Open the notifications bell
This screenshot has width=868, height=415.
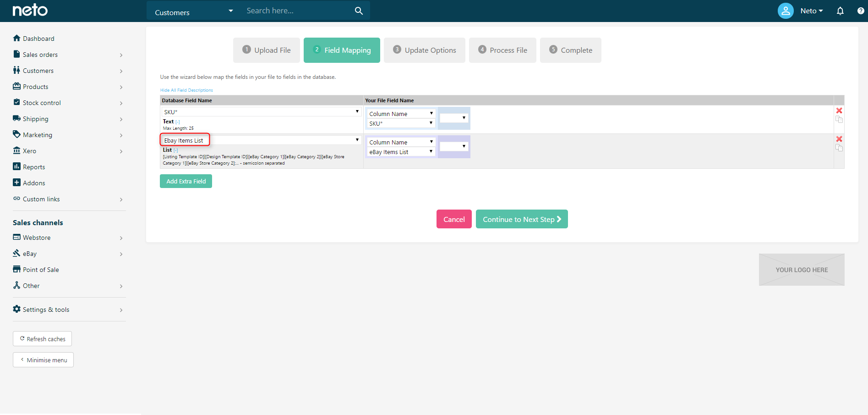pyautogui.click(x=840, y=11)
